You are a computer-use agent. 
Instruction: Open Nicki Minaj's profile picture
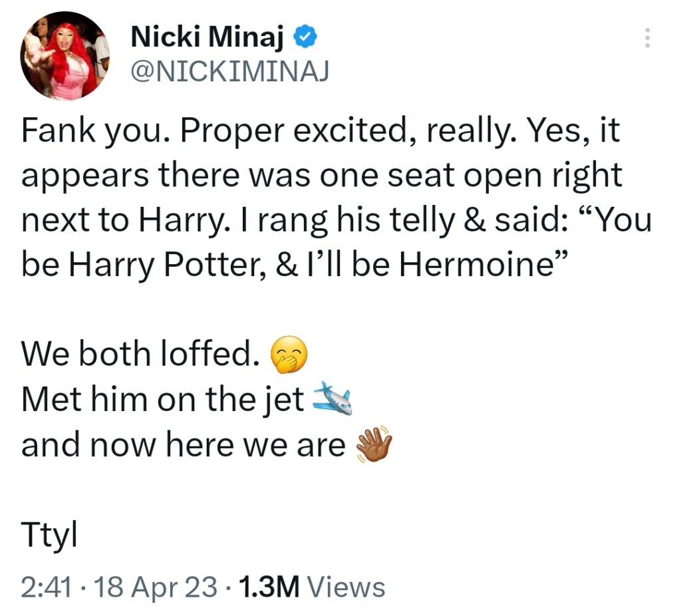[65, 56]
